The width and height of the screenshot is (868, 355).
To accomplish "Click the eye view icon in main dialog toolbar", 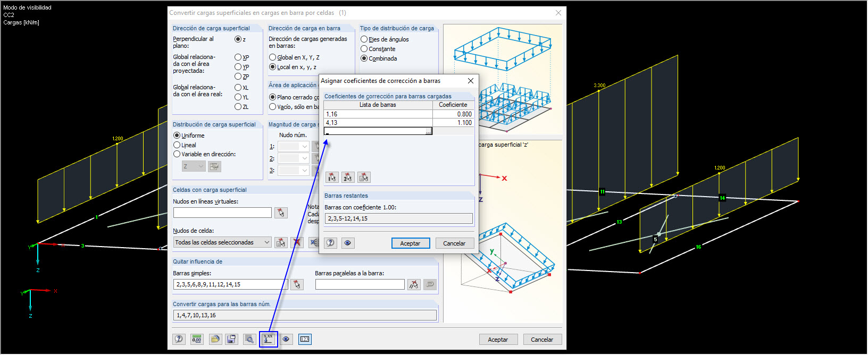I will 286,339.
